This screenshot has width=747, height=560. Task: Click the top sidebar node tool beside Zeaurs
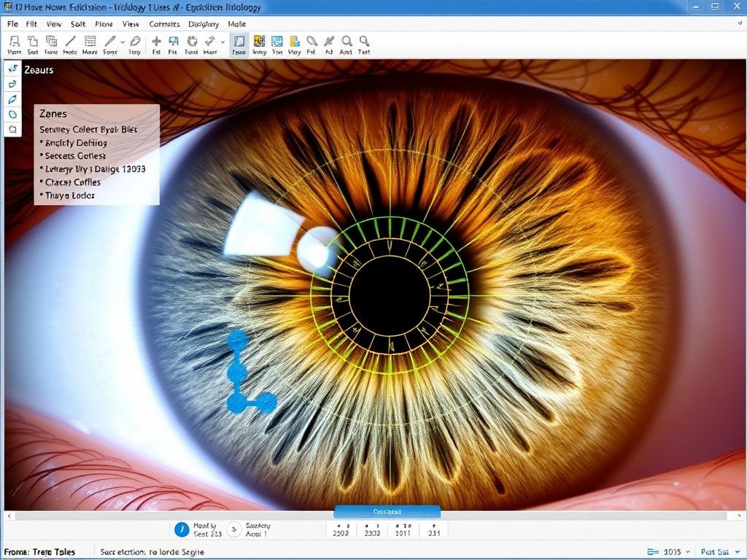[13, 69]
